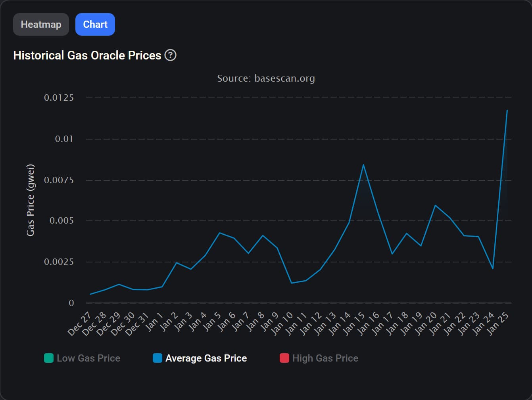Click the Jan 15 peak on the line
This screenshot has height=400, width=532.
click(x=363, y=165)
